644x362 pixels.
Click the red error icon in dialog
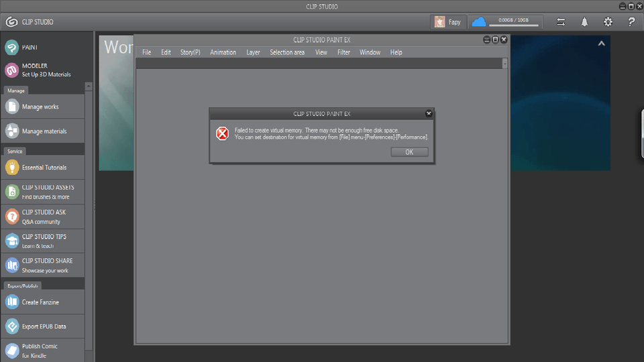(222, 133)
